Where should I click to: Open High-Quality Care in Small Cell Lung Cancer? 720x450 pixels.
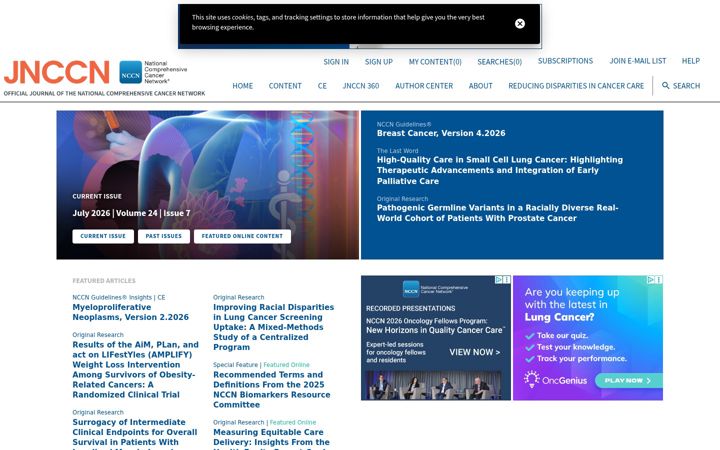pos(500,170)
